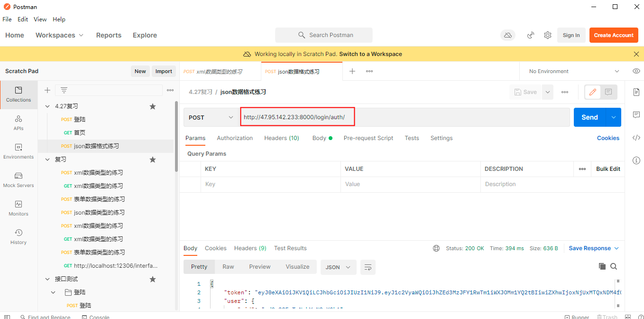Screen dimensions: 644x319
Task: Click the Sign In button
Action: pos(571,35)
